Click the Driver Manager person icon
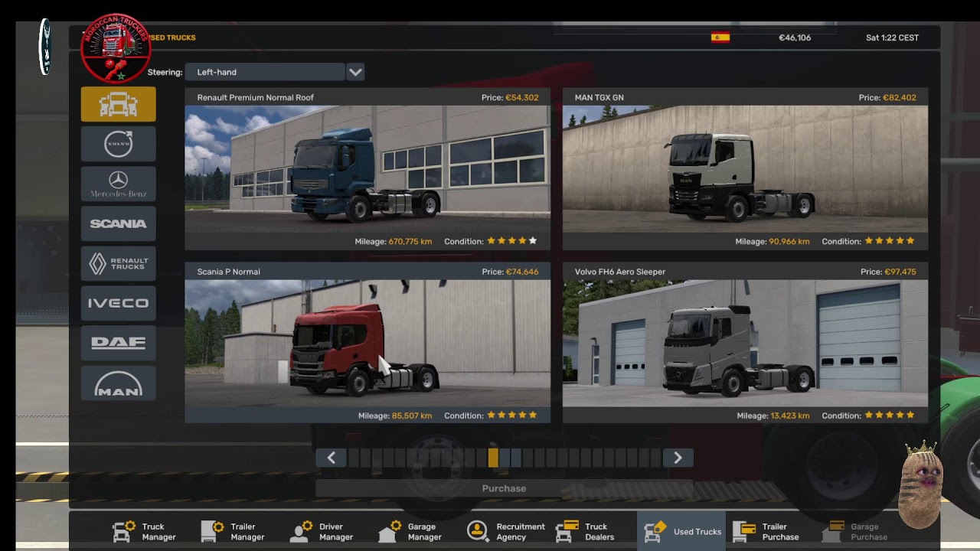980x551 pixels. click(x=301, y=531)
